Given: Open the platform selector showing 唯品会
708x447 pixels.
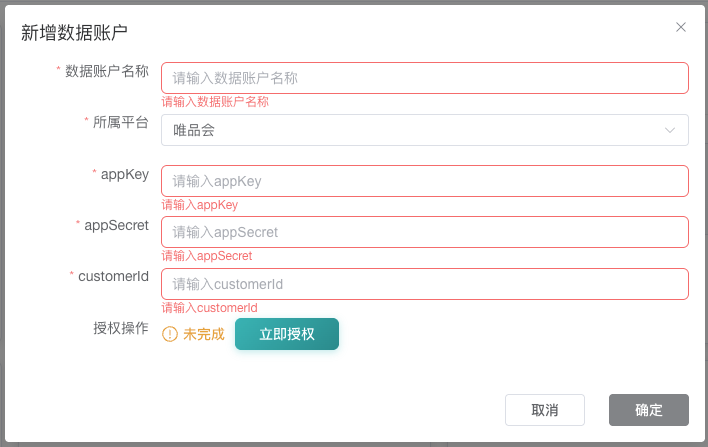Looking at the screenshot, I should click(424, 130).
